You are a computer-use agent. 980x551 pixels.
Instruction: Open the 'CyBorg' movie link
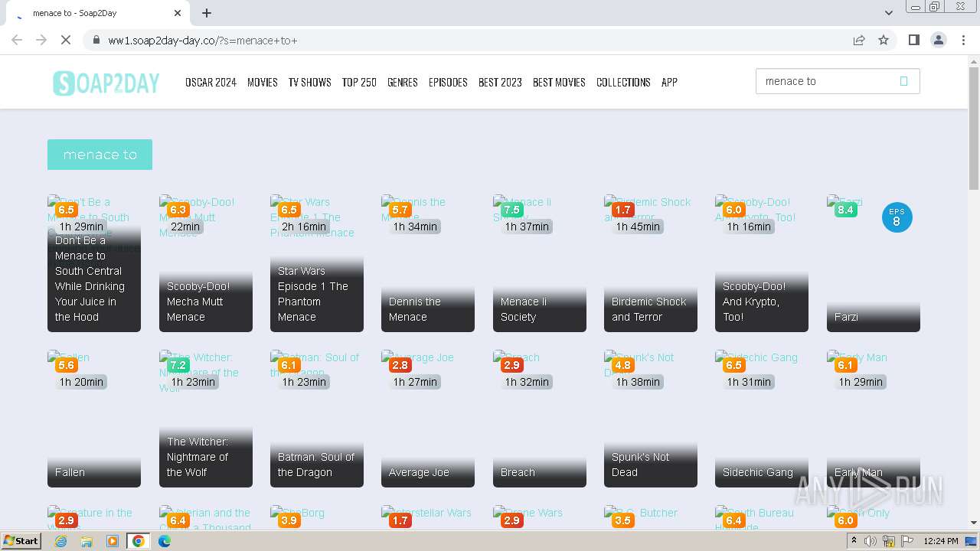pyautogui.click(x=317, y=517)
